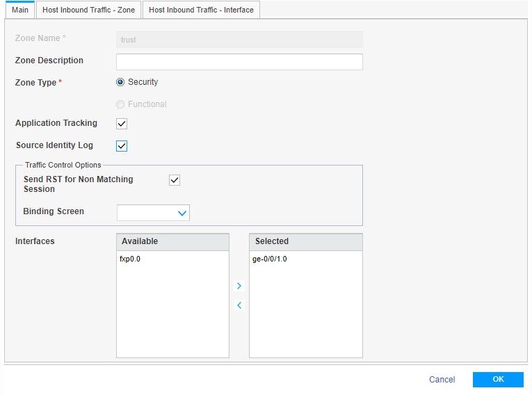Image resolution: width=532 pixels, height=395 pixels.
Task: Uncheck the Source Identity Log checkbox
Action: click(122, 146)
